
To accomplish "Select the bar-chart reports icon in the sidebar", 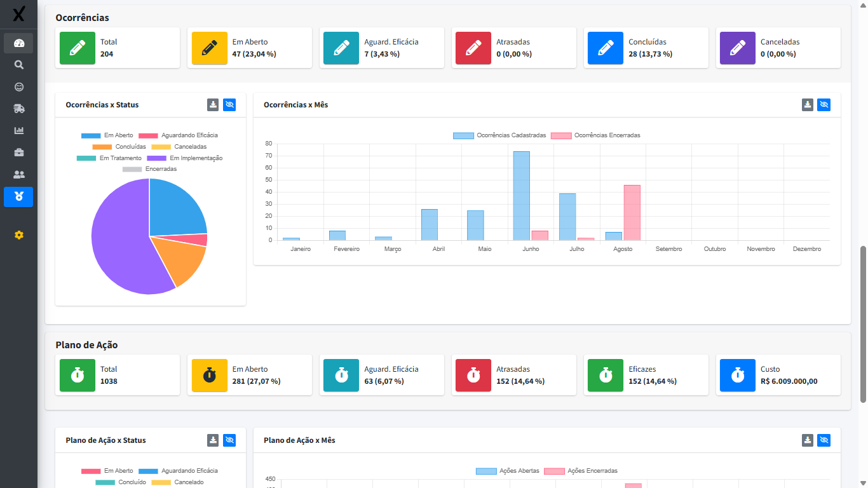I will (x=18, y=130).
